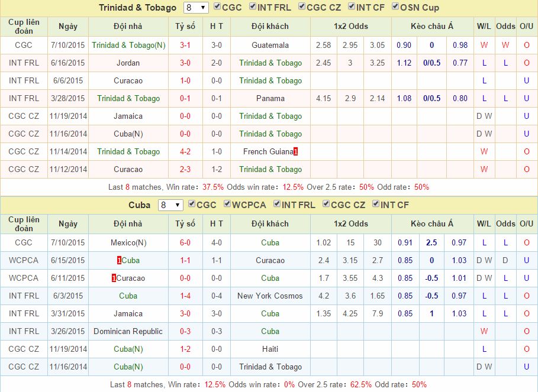This screenshot has width=538, height=392.
Task: Open Trinidad & Tobago(N) vs Guatemala home team
Action: (x=128, y=45)
